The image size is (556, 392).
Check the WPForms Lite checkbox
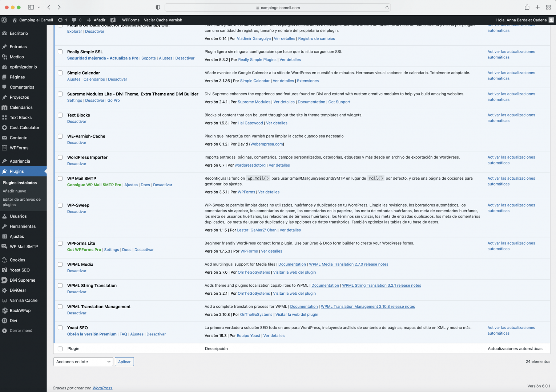[x=60, y=244]
